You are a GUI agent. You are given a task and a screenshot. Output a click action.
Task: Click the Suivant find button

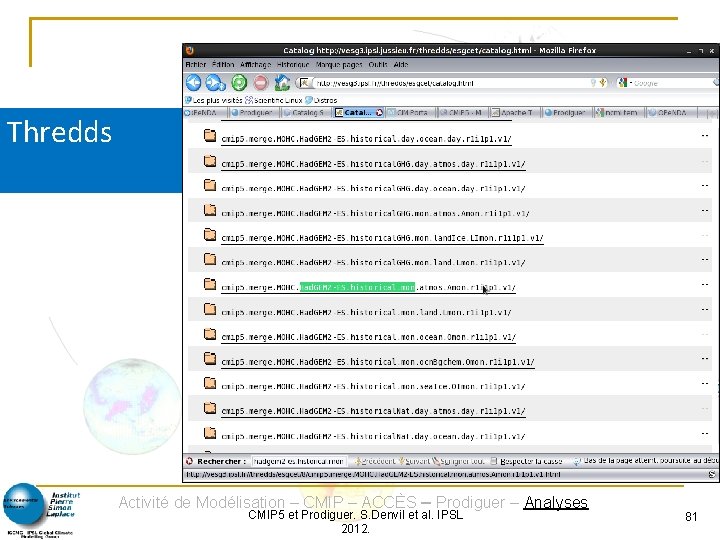tap(414, 461)
